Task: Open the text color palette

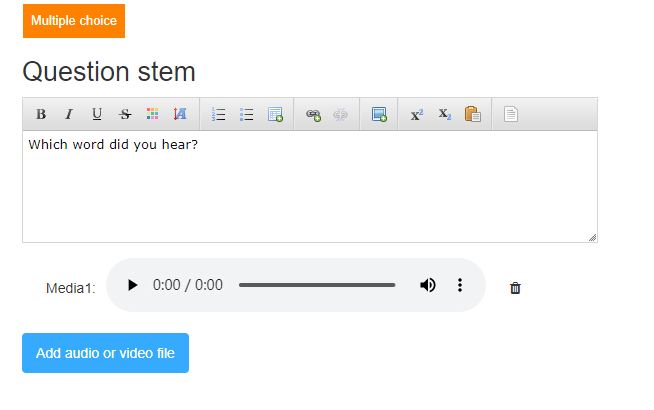Action: pos(152,114)
